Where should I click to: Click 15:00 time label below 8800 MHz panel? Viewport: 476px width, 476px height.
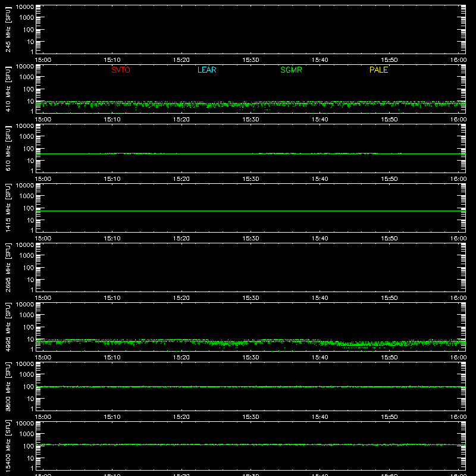click(43, 417)
